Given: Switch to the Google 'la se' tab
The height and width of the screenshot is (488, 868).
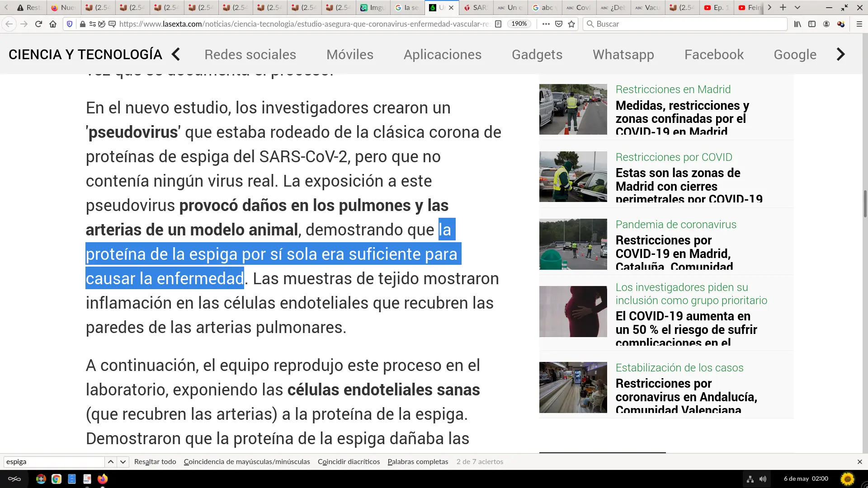Looking at the screenshot, I should [x=407, y=7].
